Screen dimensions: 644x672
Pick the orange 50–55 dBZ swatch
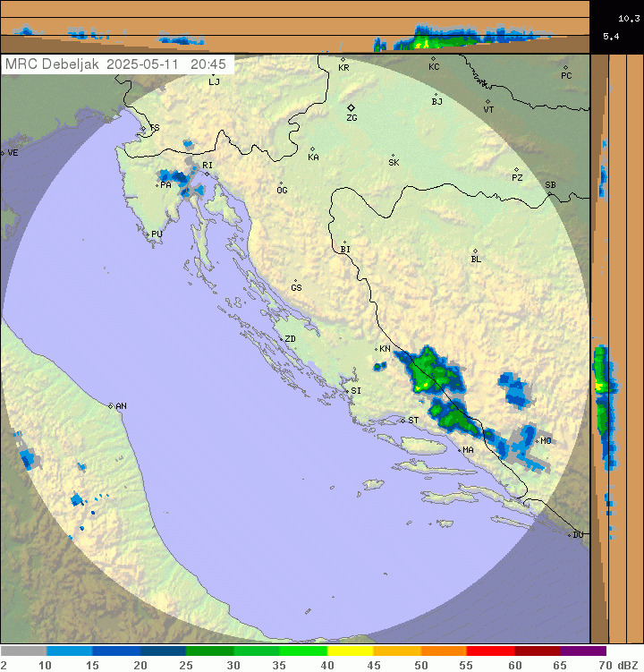click(444, 651)
